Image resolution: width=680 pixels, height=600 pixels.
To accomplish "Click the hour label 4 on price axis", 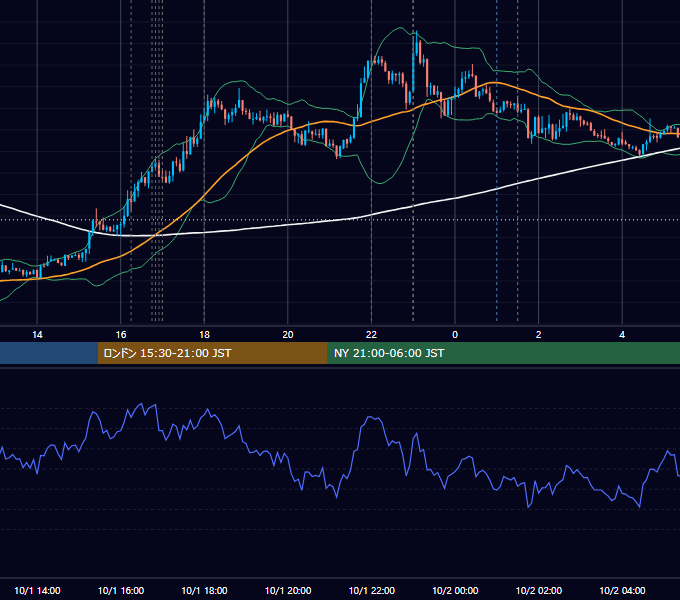I will pos(622,335).
